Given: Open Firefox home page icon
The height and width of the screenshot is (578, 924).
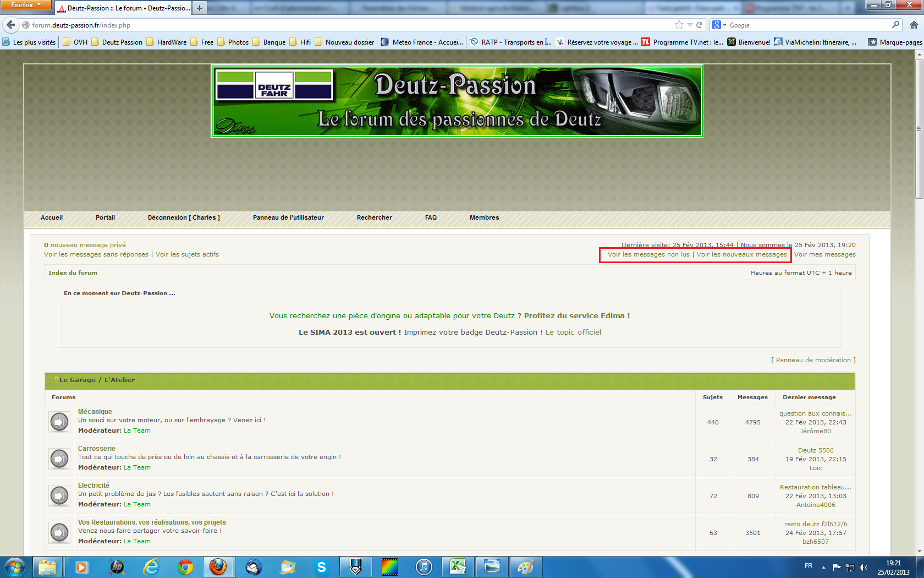Looking at the screenshot, I should pyautogui.click(x=914, y=25).
